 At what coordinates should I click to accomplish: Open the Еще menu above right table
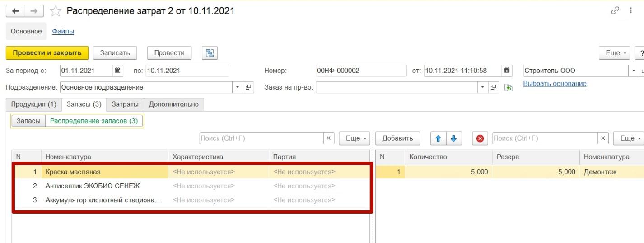tap(629, 138)
